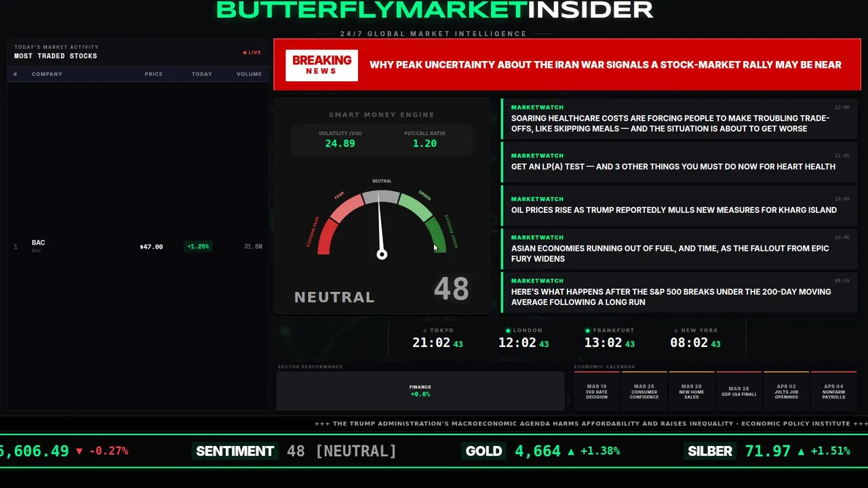868x488 pixels.
Task: Click the gauge needle
Action: point(380,224)
